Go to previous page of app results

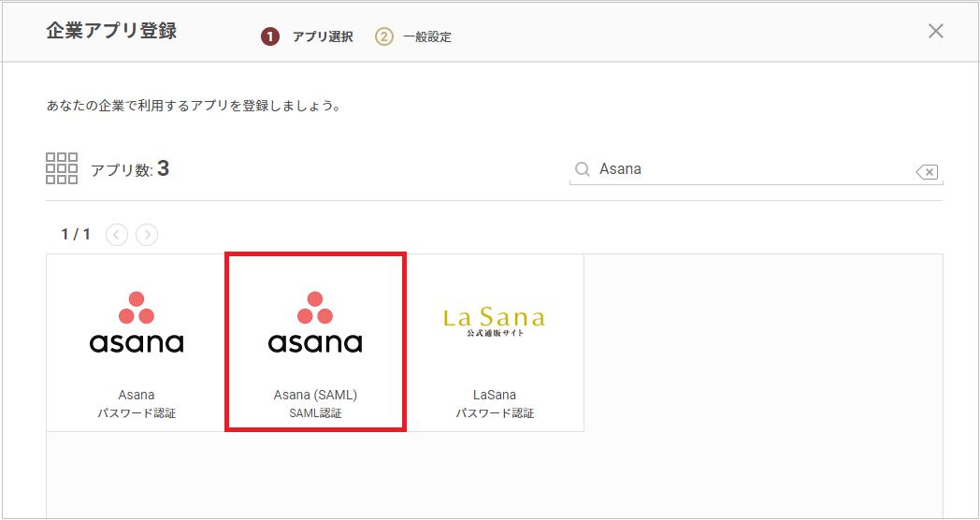[x=117, y=235]
